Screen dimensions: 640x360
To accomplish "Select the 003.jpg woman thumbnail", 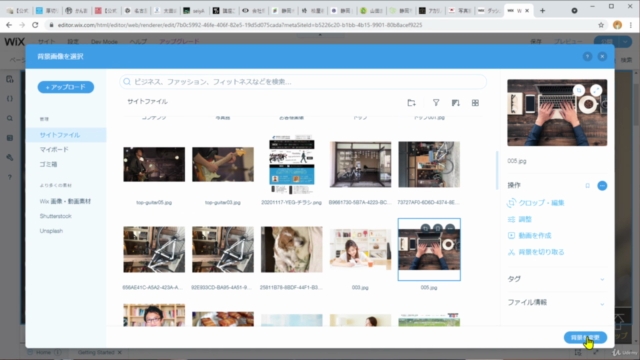I will point(360,249).
